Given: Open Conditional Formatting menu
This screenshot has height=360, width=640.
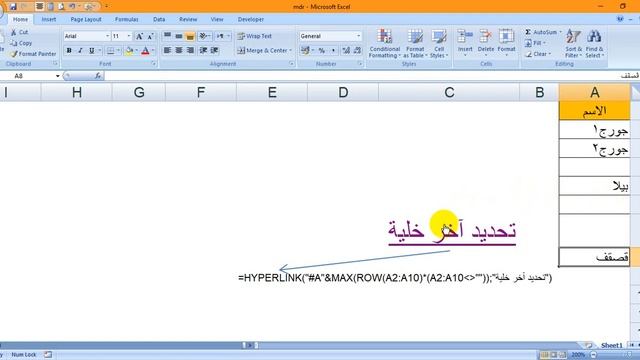Looking at the screenshot, I should [384, 43].
